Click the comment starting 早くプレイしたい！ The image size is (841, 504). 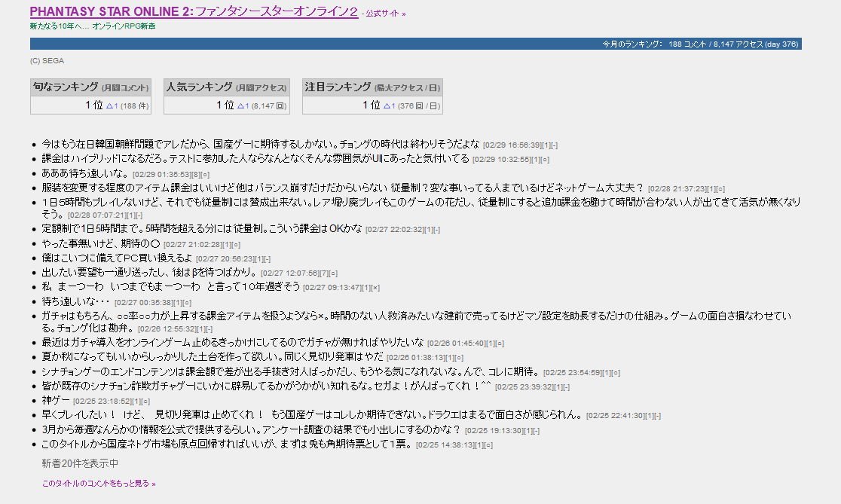[x=312, y=414]
